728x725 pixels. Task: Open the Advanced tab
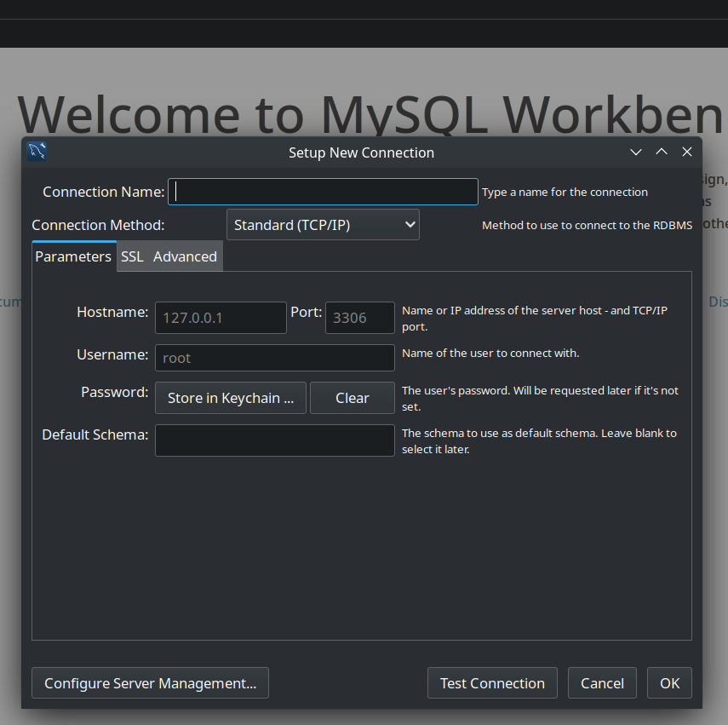click(x=185, y=256)
